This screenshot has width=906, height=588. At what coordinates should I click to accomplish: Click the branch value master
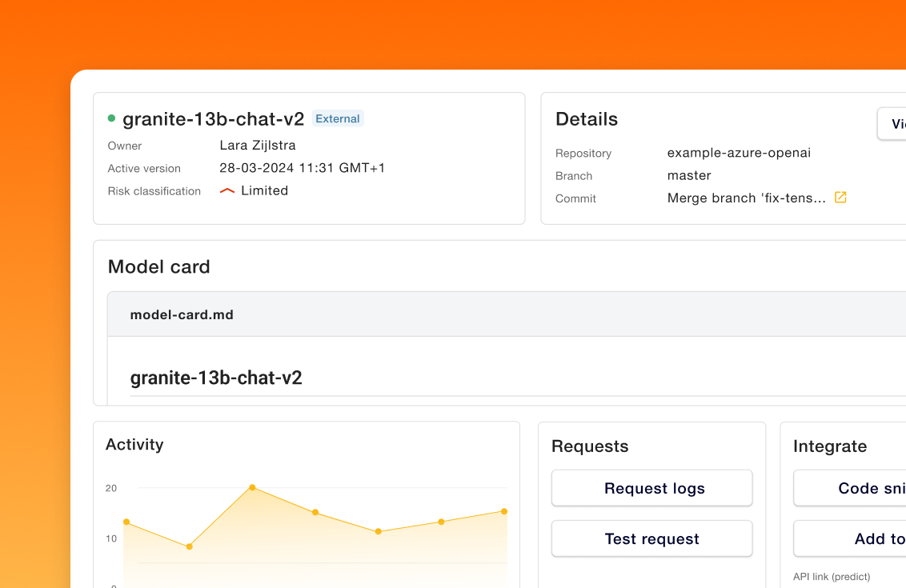pyautogui.click(x=689, y=175)
